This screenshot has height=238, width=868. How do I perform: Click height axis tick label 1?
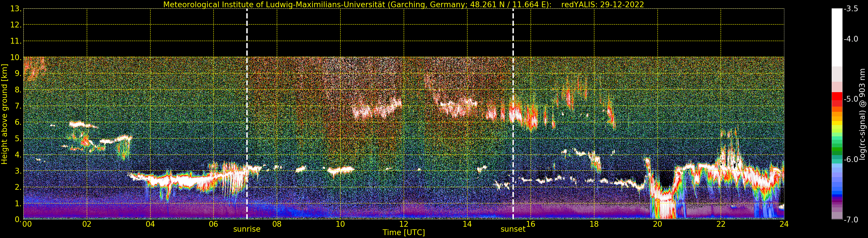pos(18,203)
